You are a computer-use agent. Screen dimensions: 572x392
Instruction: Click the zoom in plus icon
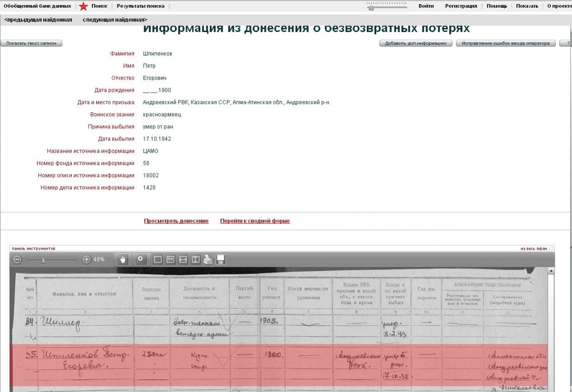(87, 260)
